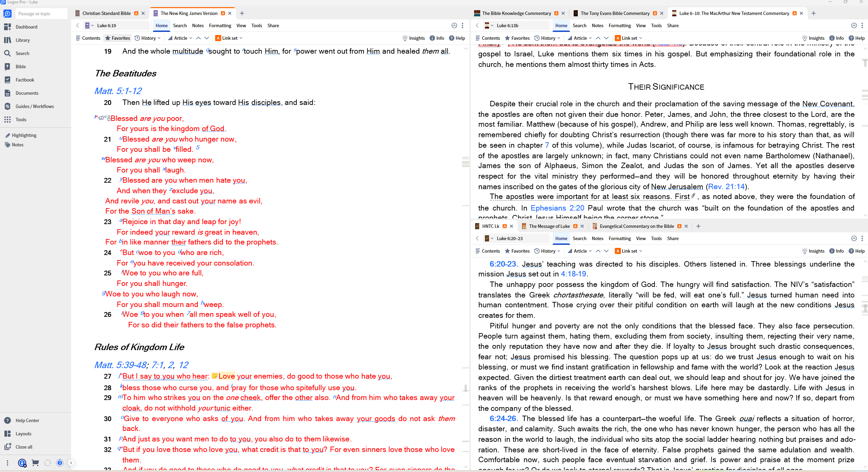Collapse the ribbon in the NKJV panel
Screen dimensions: 868x472
pyautogui.click(x=454, y=25)
